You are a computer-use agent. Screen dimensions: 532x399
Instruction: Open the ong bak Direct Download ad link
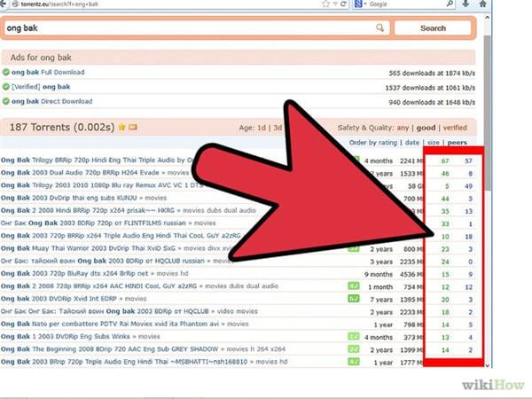click(52, 101)
